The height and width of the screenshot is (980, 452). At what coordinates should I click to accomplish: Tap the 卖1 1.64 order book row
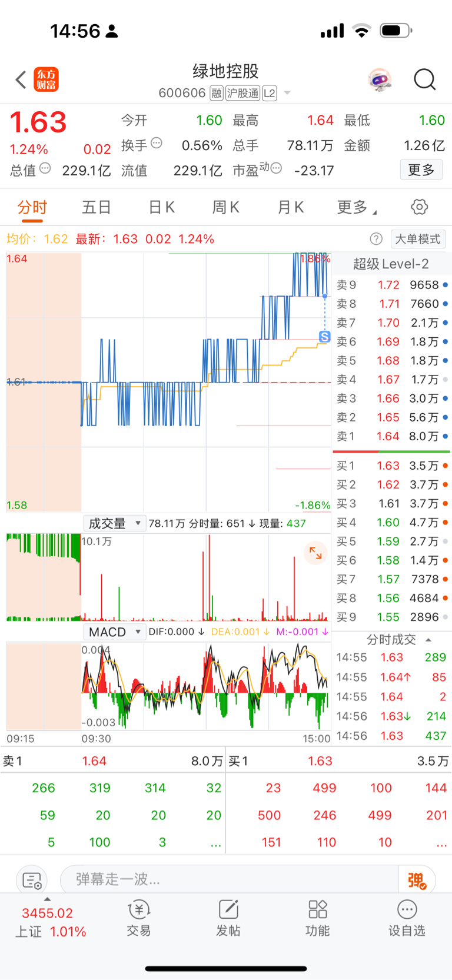point(392,436)
